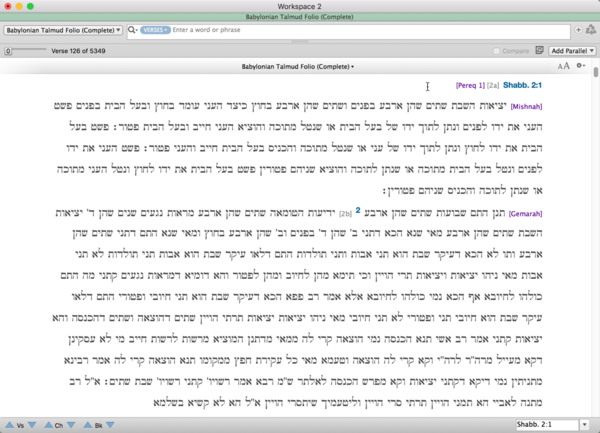600x433 pixels.
Task: Open the text size (AA) control
Action: coord(563,66)
